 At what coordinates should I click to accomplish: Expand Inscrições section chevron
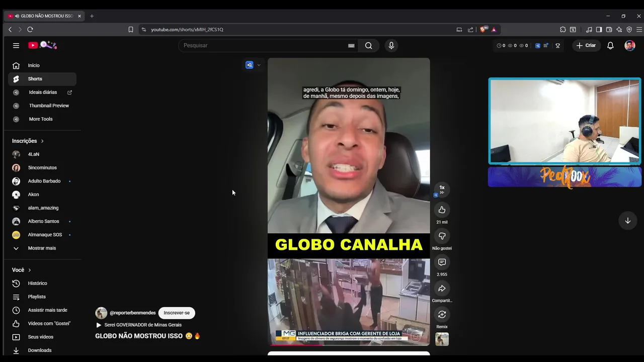(42, 141)
